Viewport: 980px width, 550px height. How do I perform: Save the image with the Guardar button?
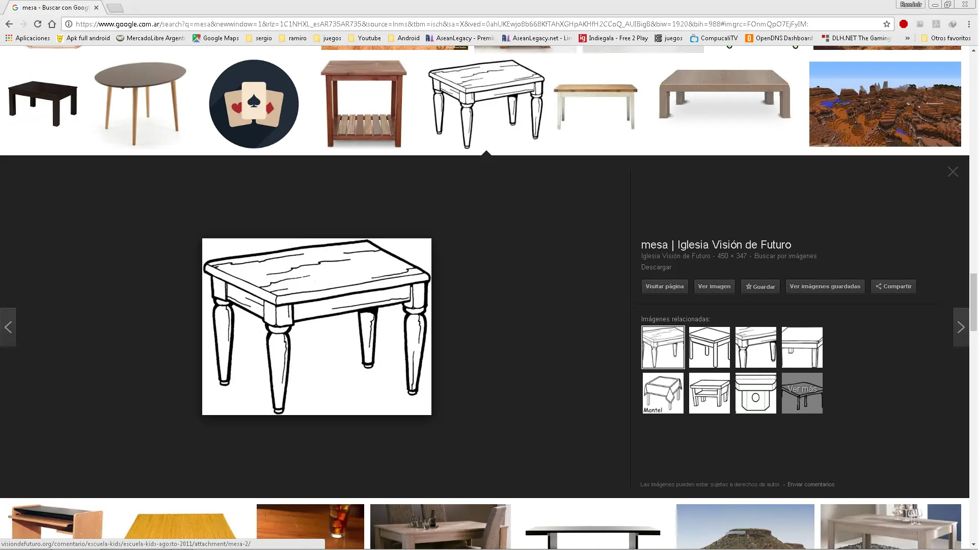tap(760, 286)
